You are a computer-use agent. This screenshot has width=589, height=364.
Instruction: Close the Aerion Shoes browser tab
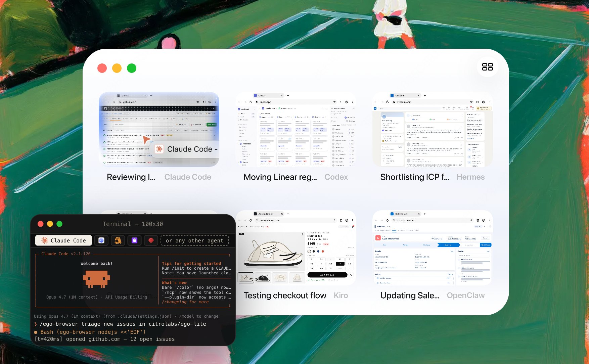coord(282,214)
